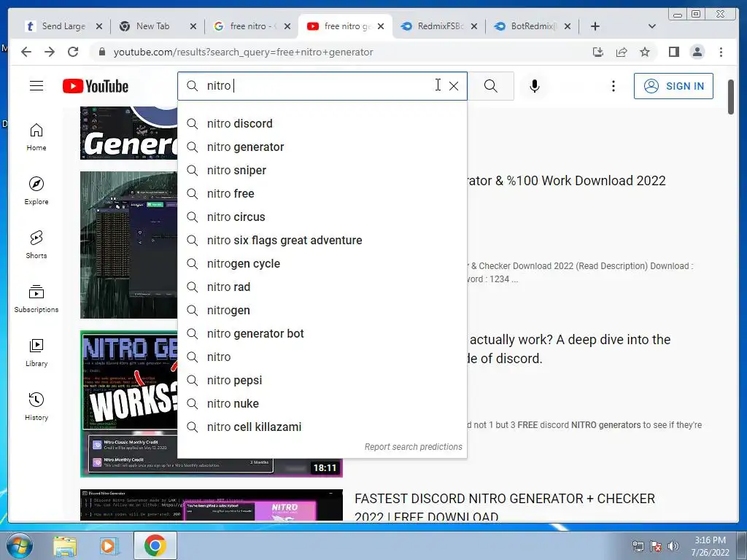This screenshot has width=747, height=560.
Task: Select suggestion nitro generator
Action: pos(322,147)
